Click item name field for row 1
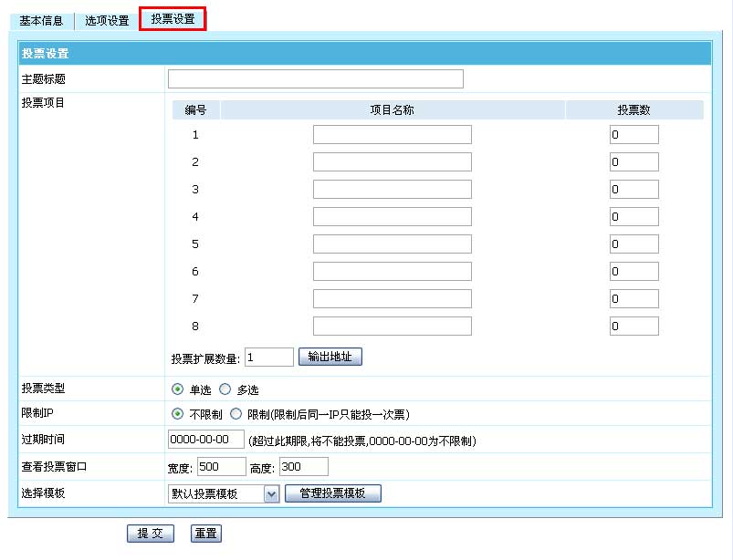733x560 pixels. click(392, 135)
